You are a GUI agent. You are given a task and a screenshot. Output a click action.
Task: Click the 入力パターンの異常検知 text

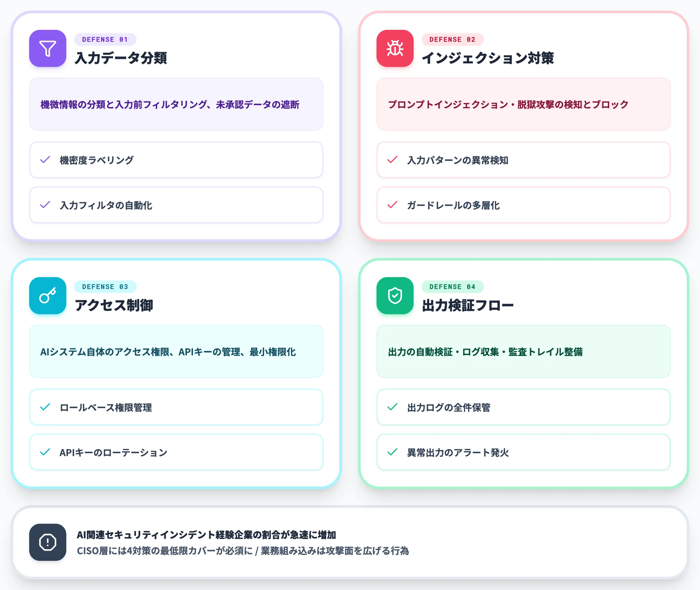click(457, 160)
